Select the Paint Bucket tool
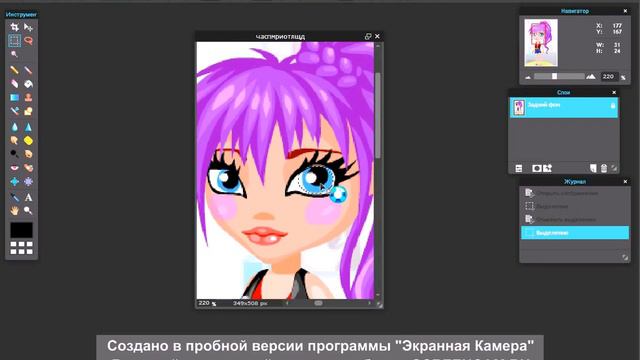This screenshot has height=360, width=640. (28, 84)
